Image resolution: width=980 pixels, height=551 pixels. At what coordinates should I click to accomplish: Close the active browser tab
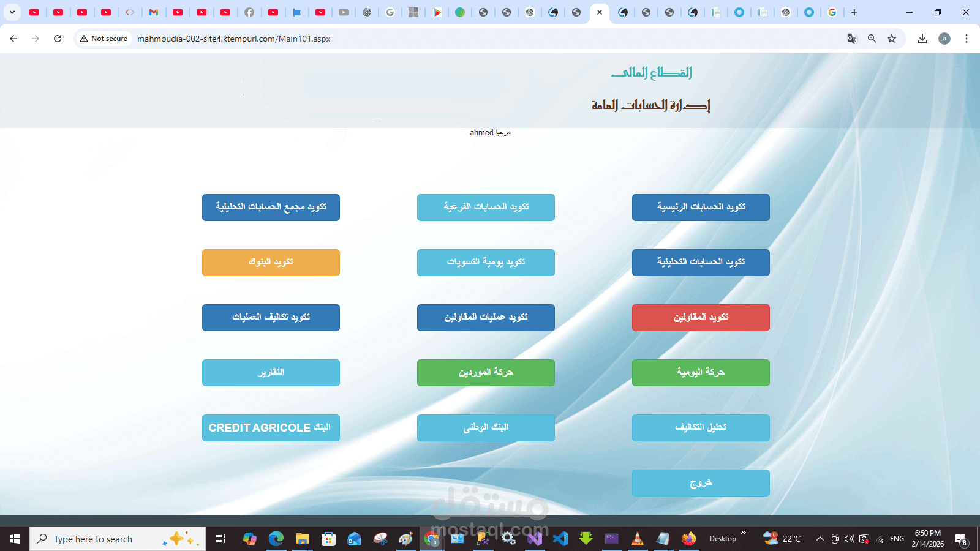click(600, 12)
